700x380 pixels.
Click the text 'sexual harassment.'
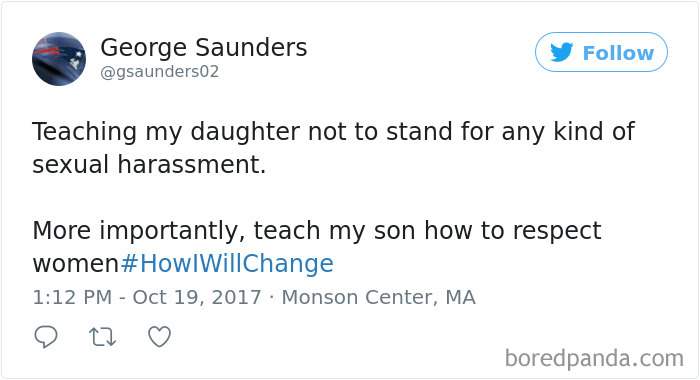pyautogui.click(x=149, y=164)
